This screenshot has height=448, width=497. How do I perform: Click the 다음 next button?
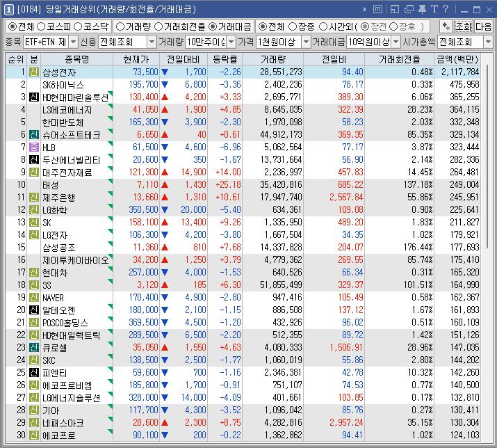pyautogui.click(x=483, y=26)
